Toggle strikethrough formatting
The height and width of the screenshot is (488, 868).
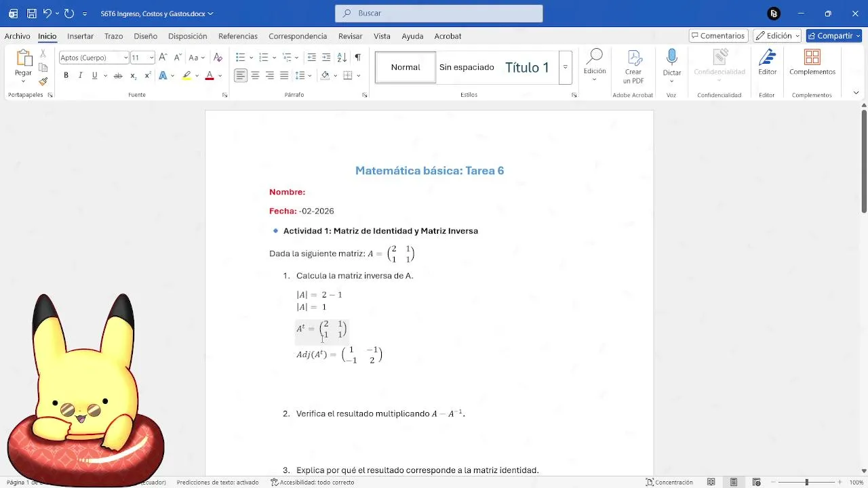pyautogui.click(x=118, y=76)
